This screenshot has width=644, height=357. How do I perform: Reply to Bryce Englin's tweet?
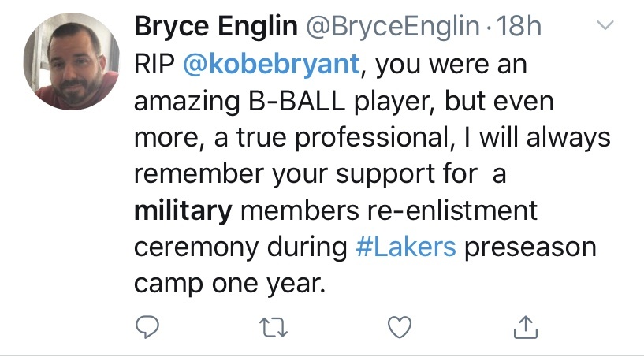click(x=147, y=325)
